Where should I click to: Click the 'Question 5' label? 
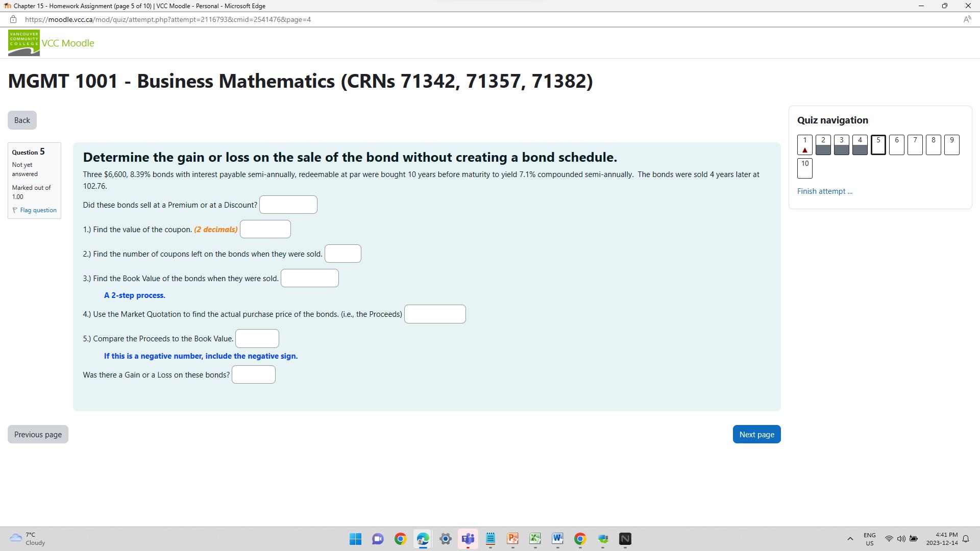click(x=29, y=152)
